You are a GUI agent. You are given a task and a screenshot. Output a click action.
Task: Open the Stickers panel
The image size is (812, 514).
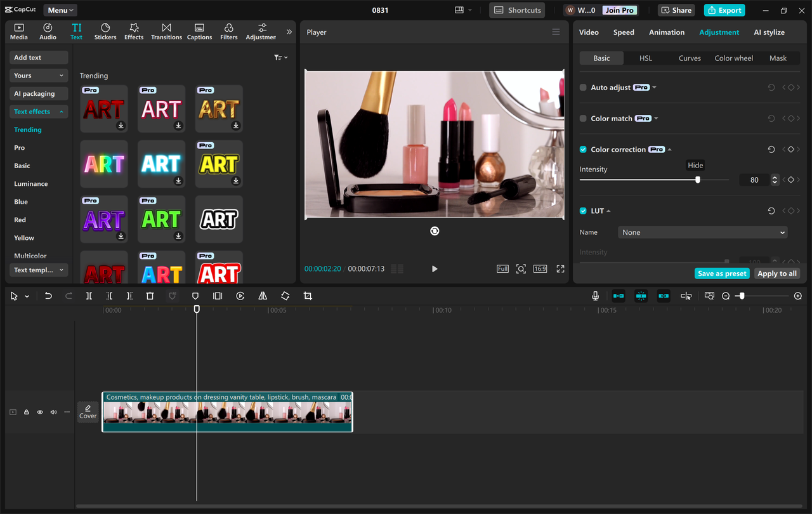105,31
